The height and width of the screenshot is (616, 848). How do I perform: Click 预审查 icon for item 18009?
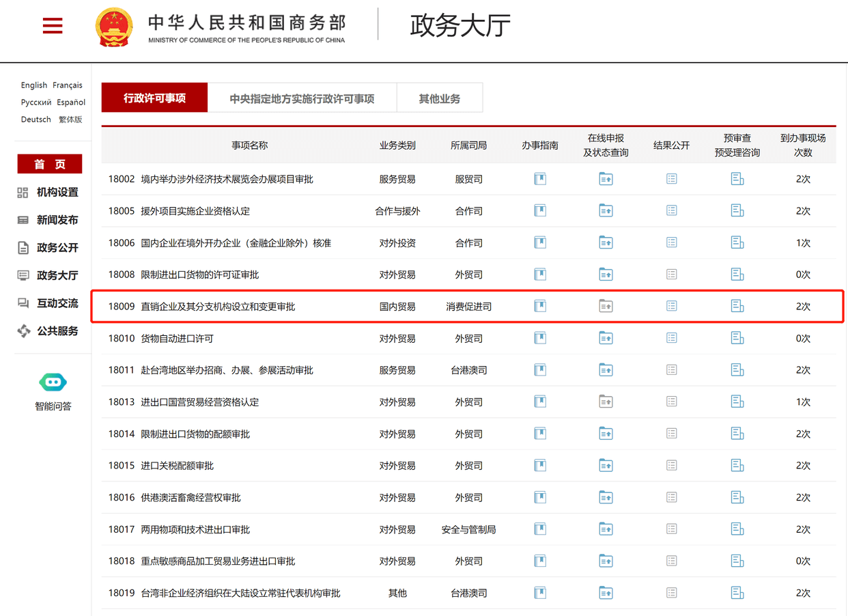point(737,306)
